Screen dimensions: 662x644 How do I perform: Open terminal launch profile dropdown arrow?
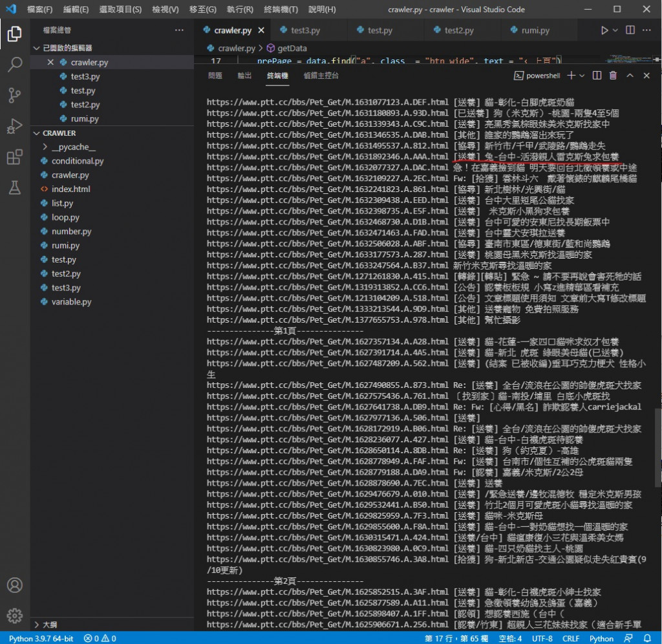tap(582, 76)
